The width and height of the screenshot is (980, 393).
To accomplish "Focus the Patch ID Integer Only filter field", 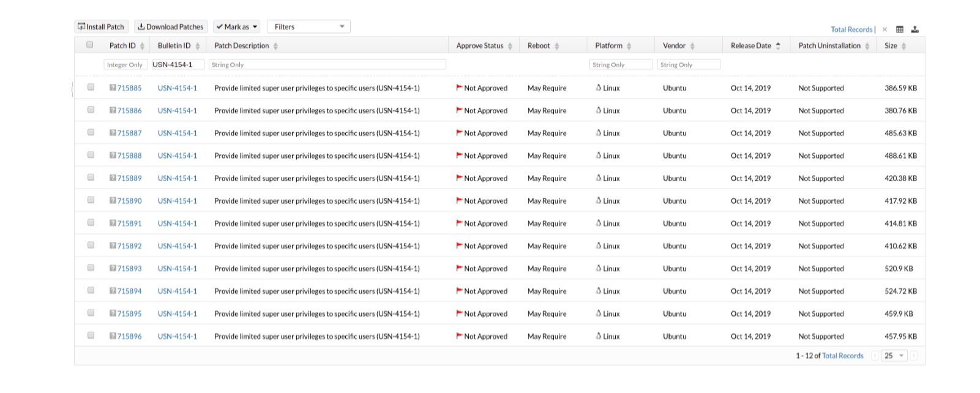I will (x=125, y=64).
